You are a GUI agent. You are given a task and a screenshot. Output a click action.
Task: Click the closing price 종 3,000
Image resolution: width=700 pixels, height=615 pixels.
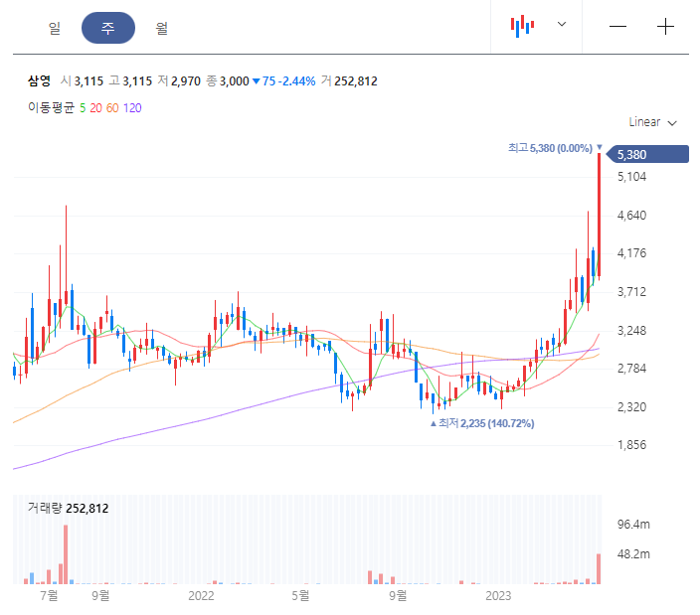coord(228,81)
